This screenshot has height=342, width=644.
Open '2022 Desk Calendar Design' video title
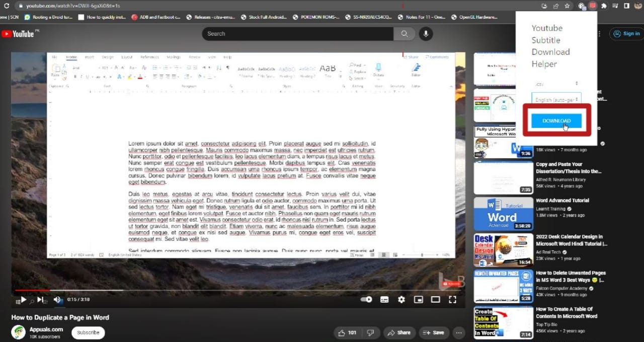572,240
